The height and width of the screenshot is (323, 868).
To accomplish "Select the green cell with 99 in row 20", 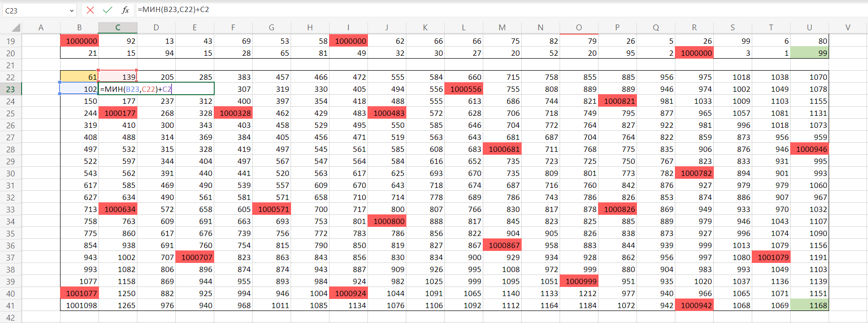I will tap(809, 53).
